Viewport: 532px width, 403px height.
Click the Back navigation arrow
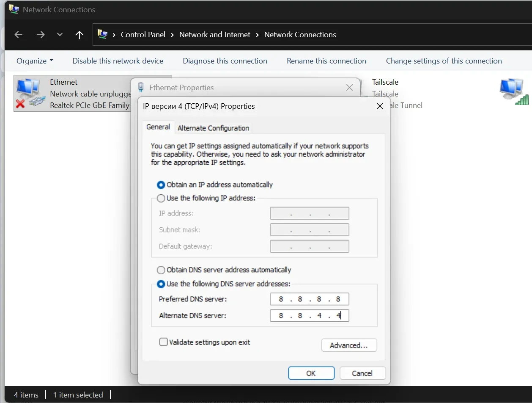[18, 35]
